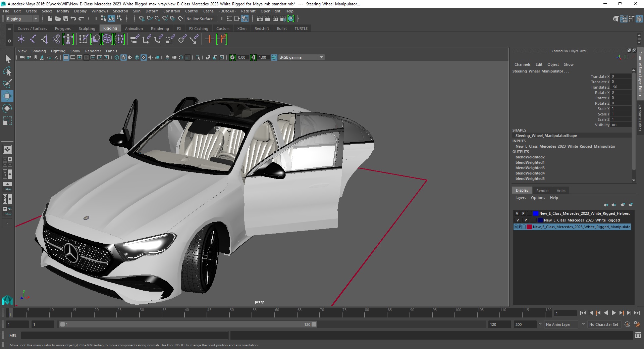Viewport: 644px width, 349px height.
Task: Open the Constrain menu
Action: coord(172,11)
